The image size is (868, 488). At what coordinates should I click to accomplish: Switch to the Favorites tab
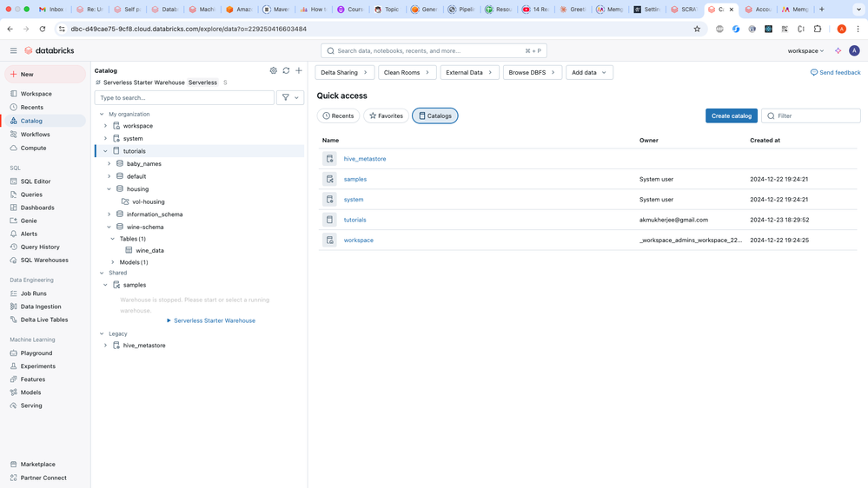coord(386,115)
